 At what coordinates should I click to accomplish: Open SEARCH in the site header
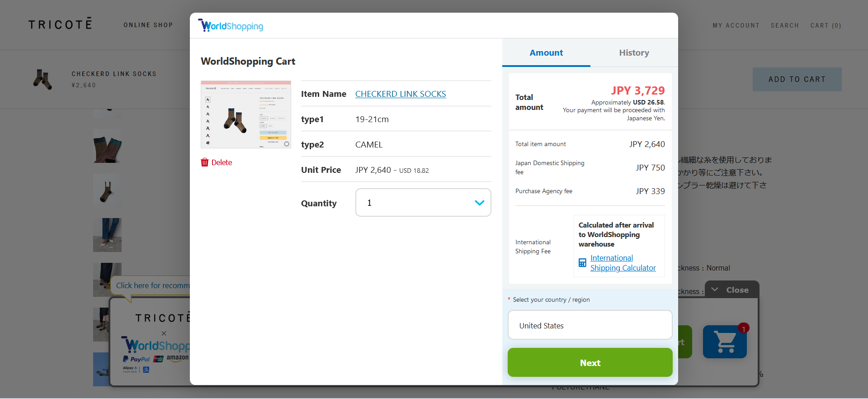pyautogui.click(x=785, y=26)
